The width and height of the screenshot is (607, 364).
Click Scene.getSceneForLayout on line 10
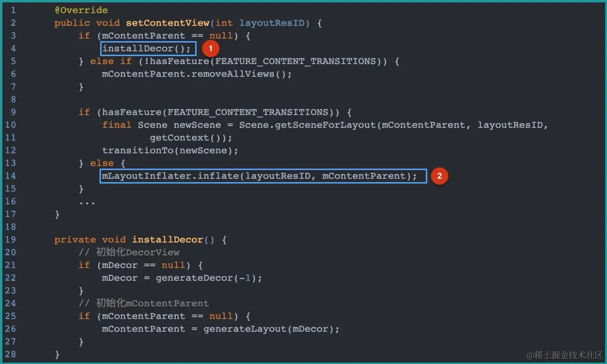tap(308, 125)
